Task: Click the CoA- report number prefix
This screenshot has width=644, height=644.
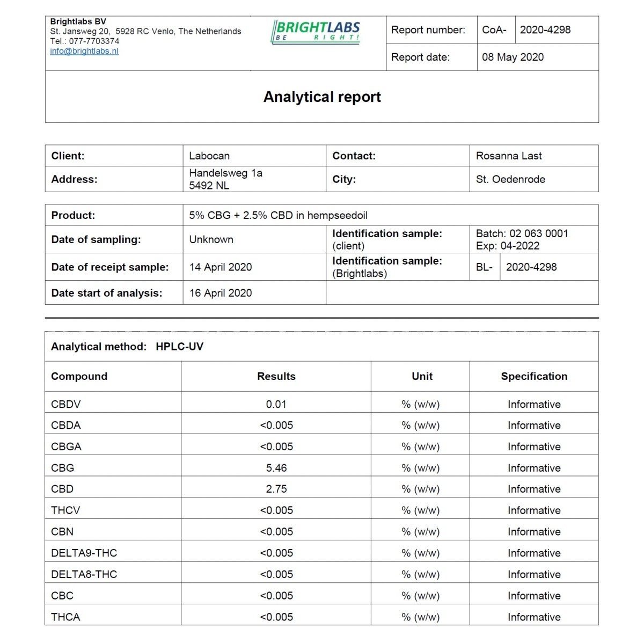Action: (x=494, y=30)
